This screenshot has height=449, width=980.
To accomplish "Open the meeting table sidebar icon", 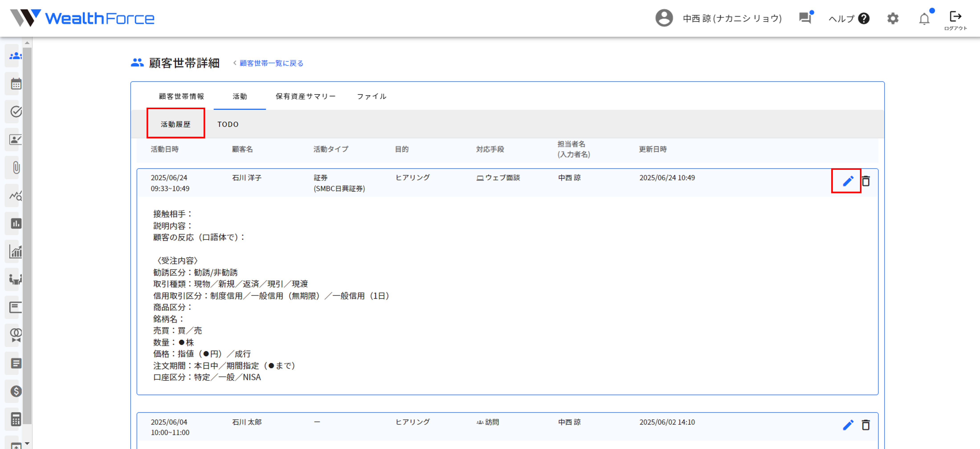I will coord(16,279).
